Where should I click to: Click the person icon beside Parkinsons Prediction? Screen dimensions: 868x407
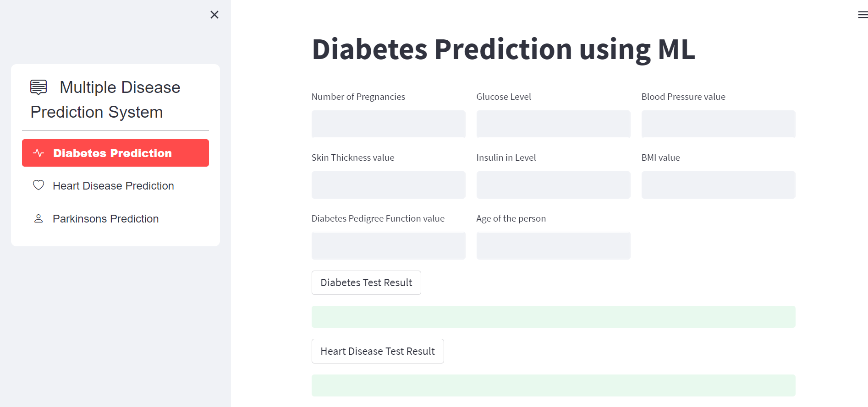[38, 218]
